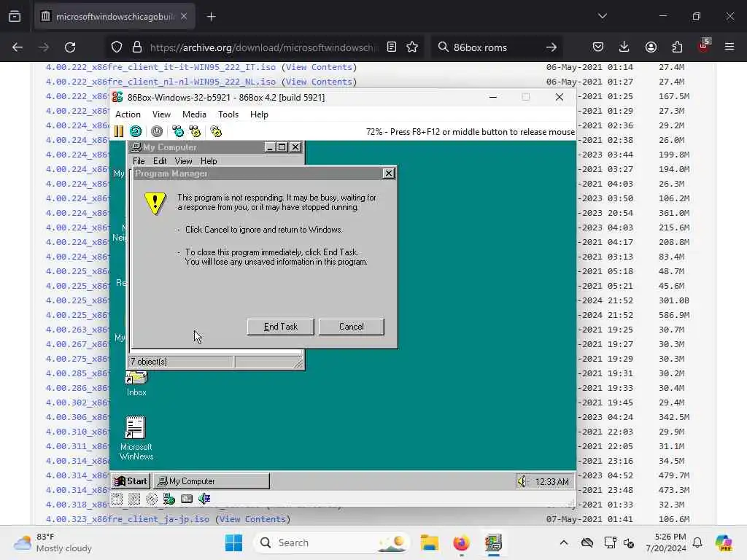Reload the archive.org page

point(70,47)
